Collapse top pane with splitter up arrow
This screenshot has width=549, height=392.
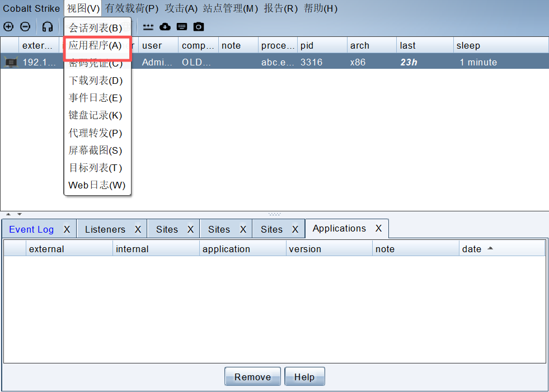(x=8, y=214)
